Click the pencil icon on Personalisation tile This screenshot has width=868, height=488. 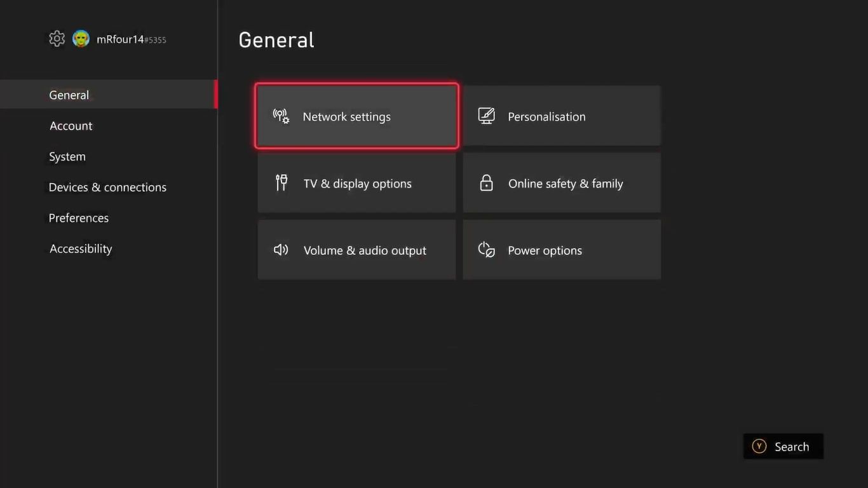coord(486,116)
